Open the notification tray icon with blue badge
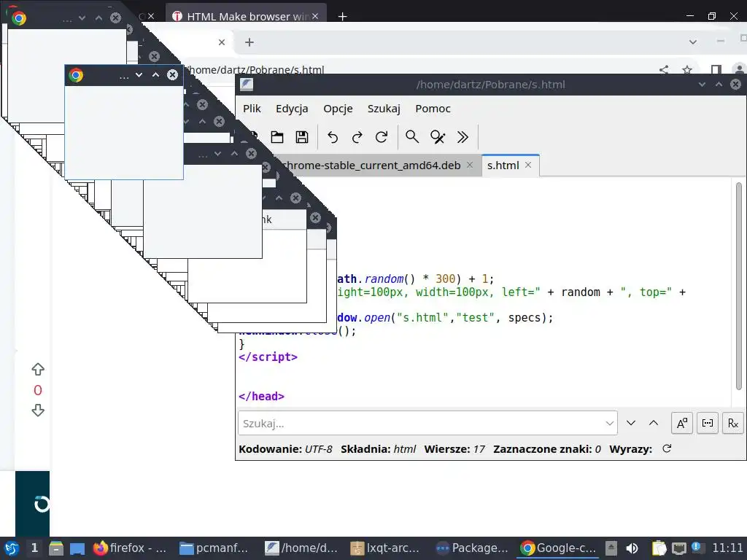The height and width of the screenshot is (560, 747). tap(696, 547)
